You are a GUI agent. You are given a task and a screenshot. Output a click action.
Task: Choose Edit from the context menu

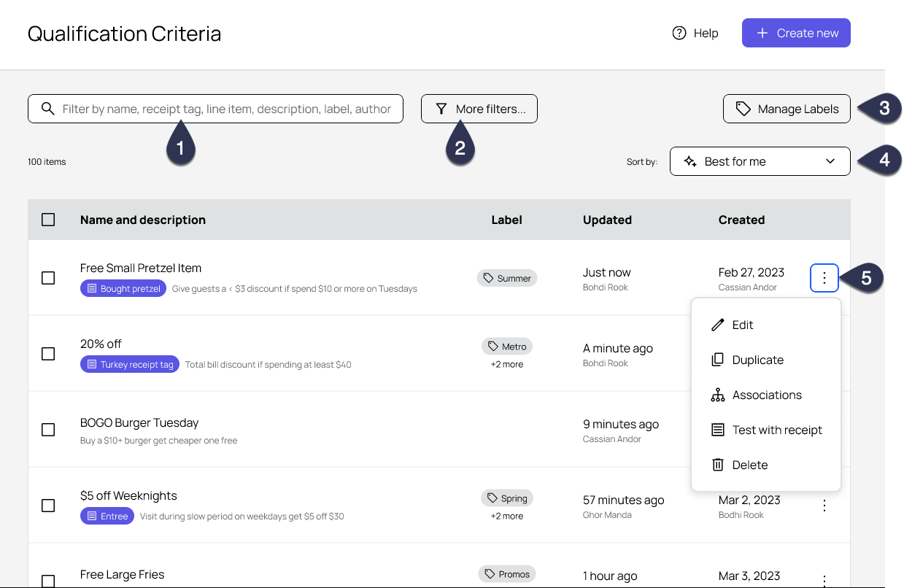click(766, 325)
